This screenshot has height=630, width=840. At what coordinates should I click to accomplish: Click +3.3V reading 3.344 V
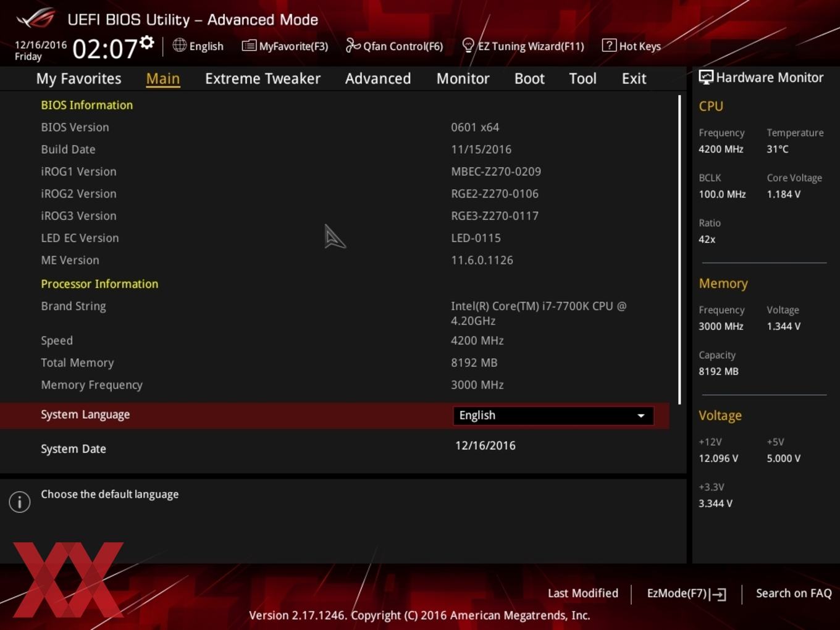pos(716,503)
